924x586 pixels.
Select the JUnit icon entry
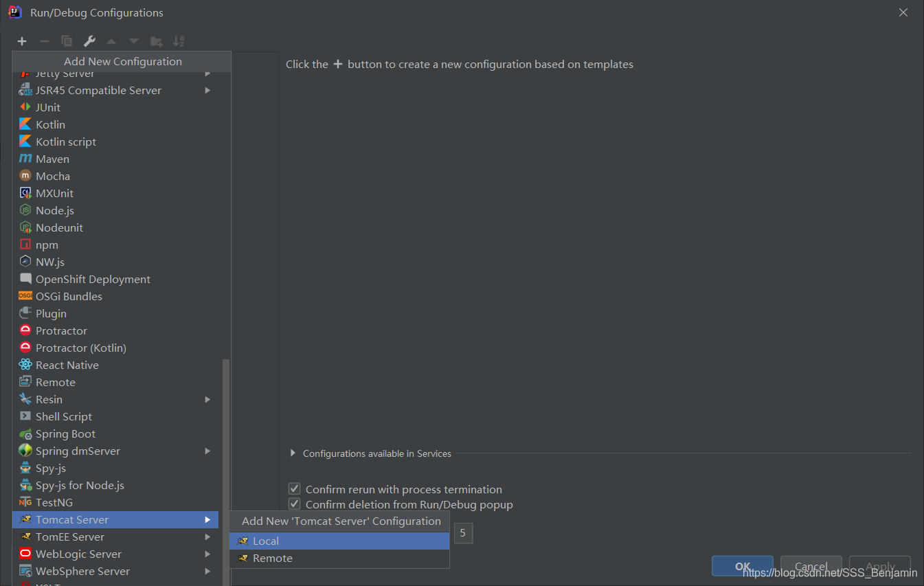click(x=25, y=107)
